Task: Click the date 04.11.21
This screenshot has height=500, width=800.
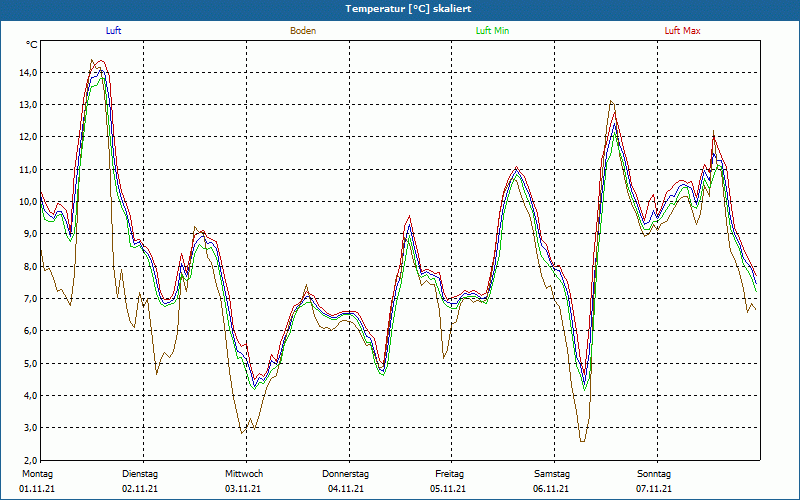Action: [x=346, y=489]
